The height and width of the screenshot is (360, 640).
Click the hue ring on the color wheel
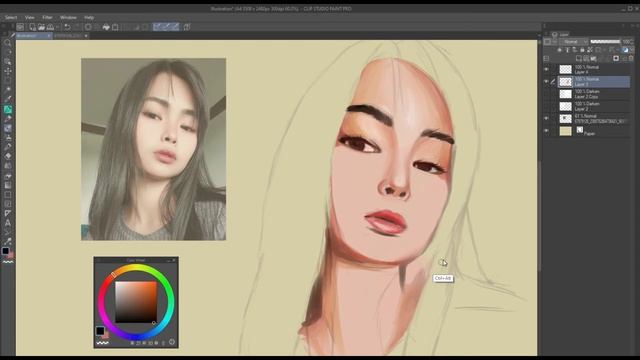(136, 268)
